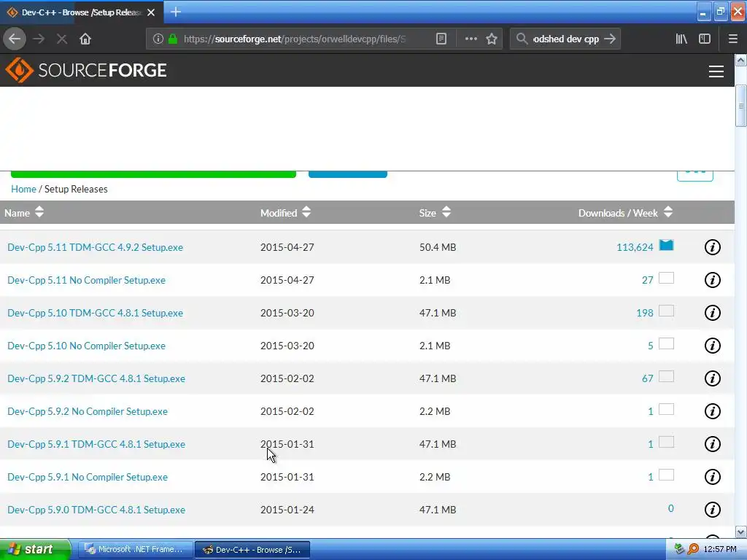Focus the browser search box
Image resolution: width=747 pixels, height=560 pixels.
[x=565, y=39]
